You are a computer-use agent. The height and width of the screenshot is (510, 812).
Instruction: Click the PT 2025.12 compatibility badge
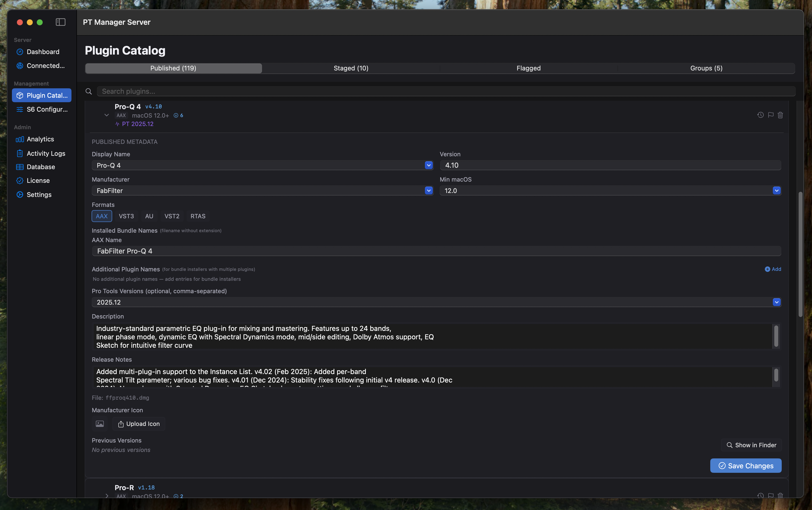tap(134, 124)
